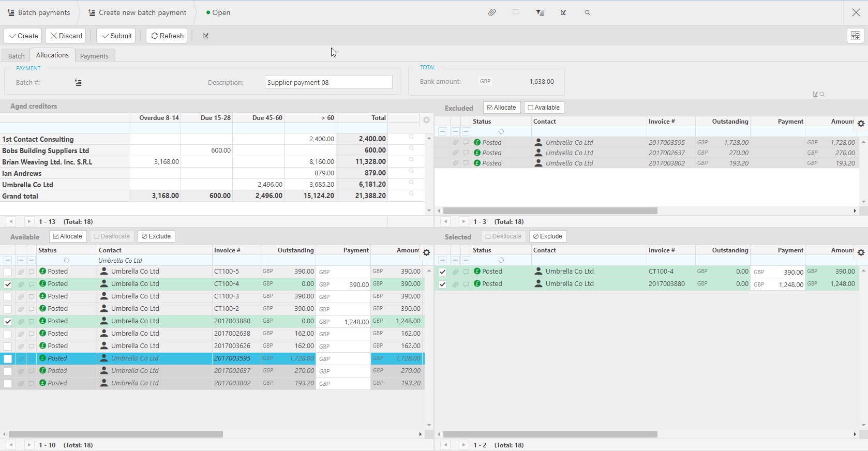Image resolution: width=868 pixels, height=451 pixels.
Task: Click the Submit button
Action: (116, 36)
